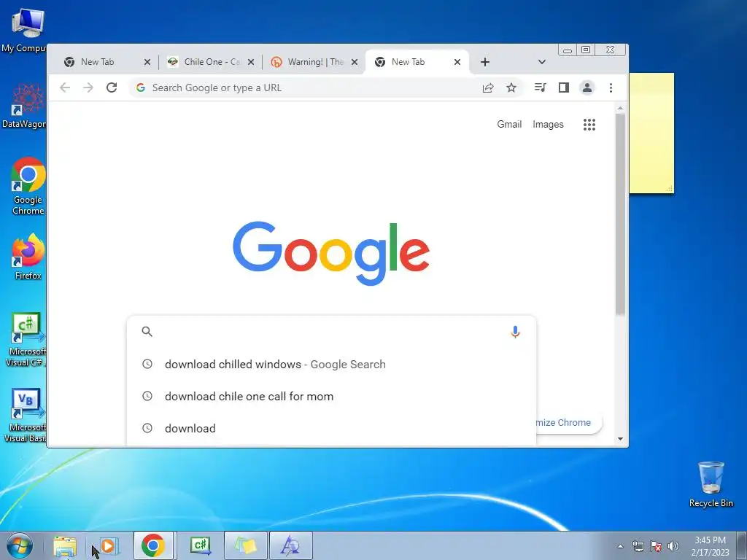Click the Customize Chrome button
The height and width of the screenshot is (560, 747).
(568, 422)
